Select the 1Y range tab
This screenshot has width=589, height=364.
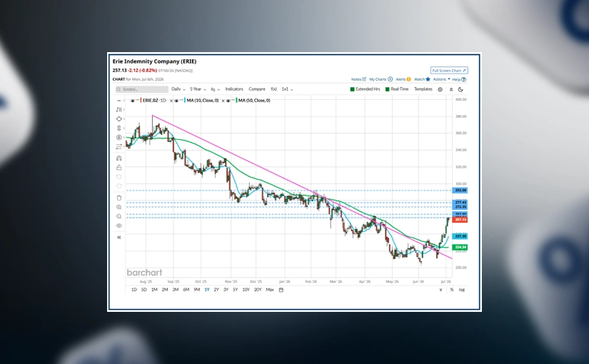pyautogui.click(x=206, y=290)
